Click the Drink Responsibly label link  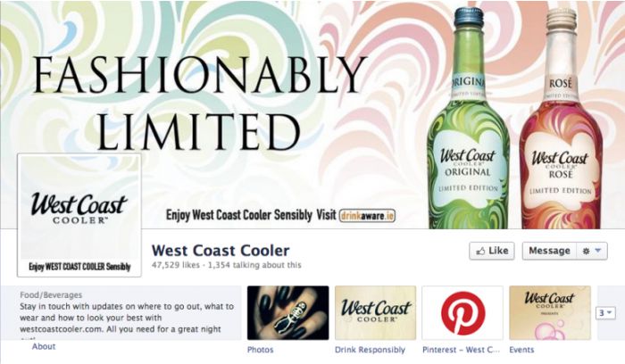pos(370,350)
